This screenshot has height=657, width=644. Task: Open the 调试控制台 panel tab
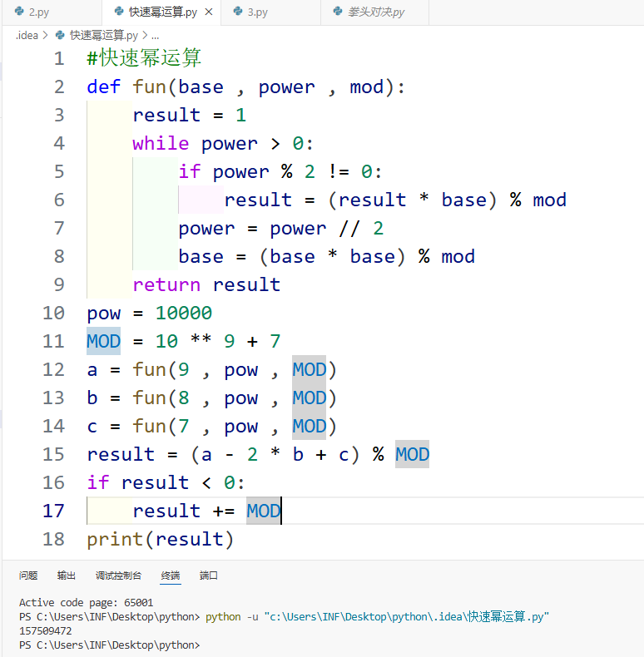(118, 575)
